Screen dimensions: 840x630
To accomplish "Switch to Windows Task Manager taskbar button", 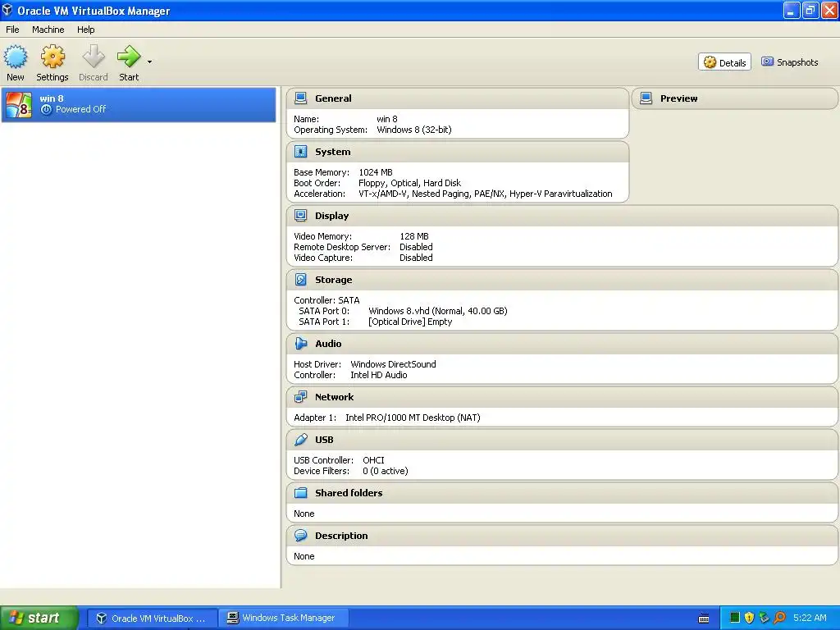I will click(x=284, y=619).
